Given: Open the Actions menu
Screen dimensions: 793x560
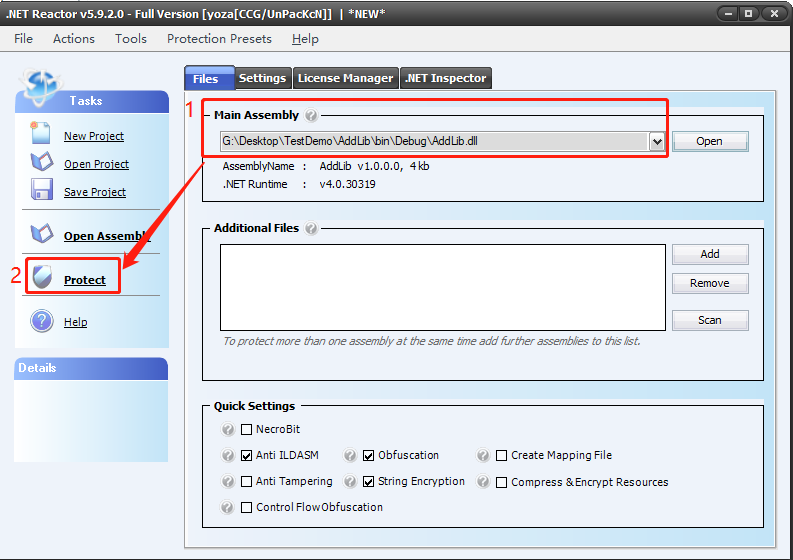Looking at the screenshot, I should pos(74,39).
